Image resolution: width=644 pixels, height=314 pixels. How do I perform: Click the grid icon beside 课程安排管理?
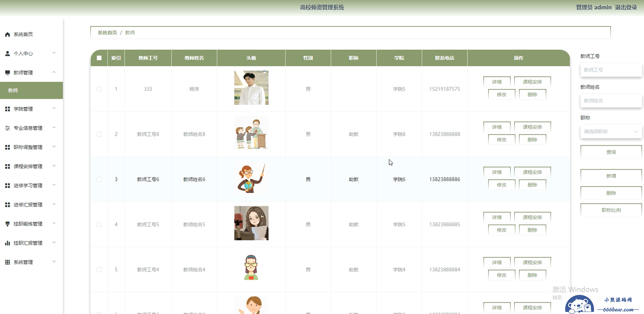[x=8, y=167]
